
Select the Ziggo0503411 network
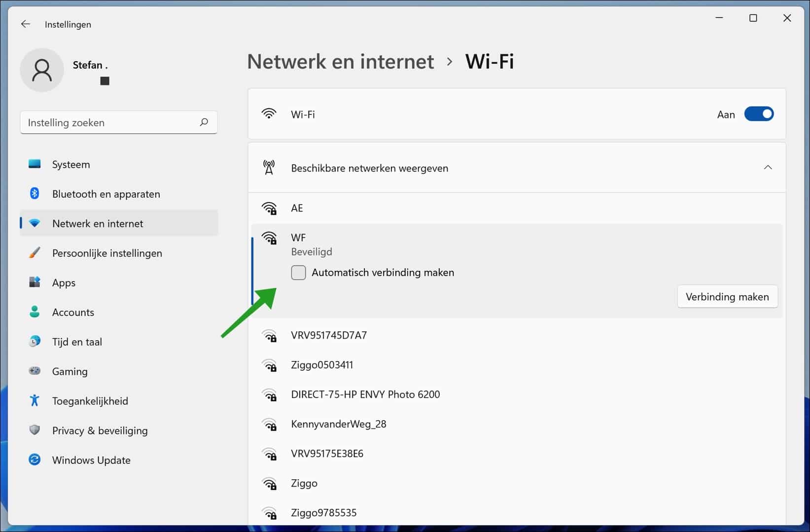[x=321, y=365]
